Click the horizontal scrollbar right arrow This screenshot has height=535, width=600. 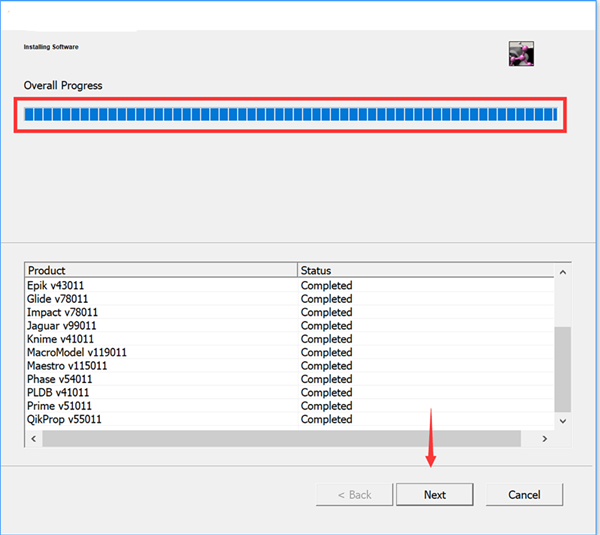click(x=545, y=439)
